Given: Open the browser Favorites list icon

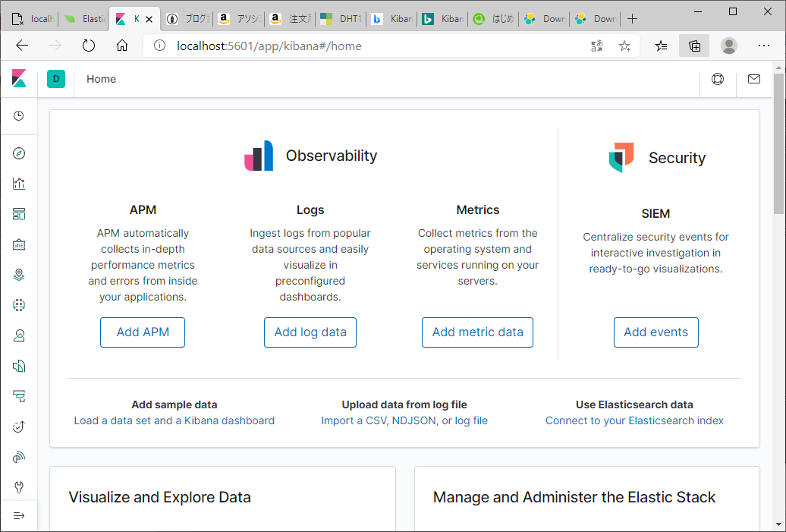Looking at the screenshot, I should point(661,46).
